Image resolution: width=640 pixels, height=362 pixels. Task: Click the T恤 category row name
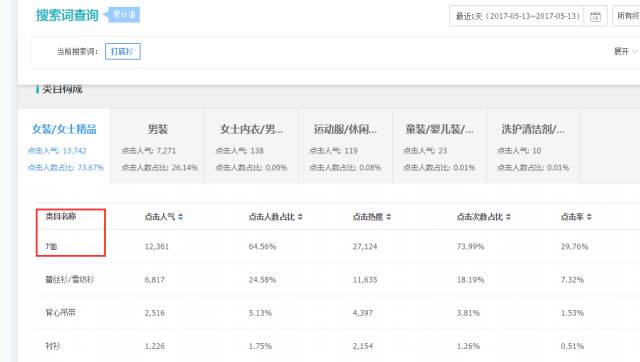(x=51, y=247)
